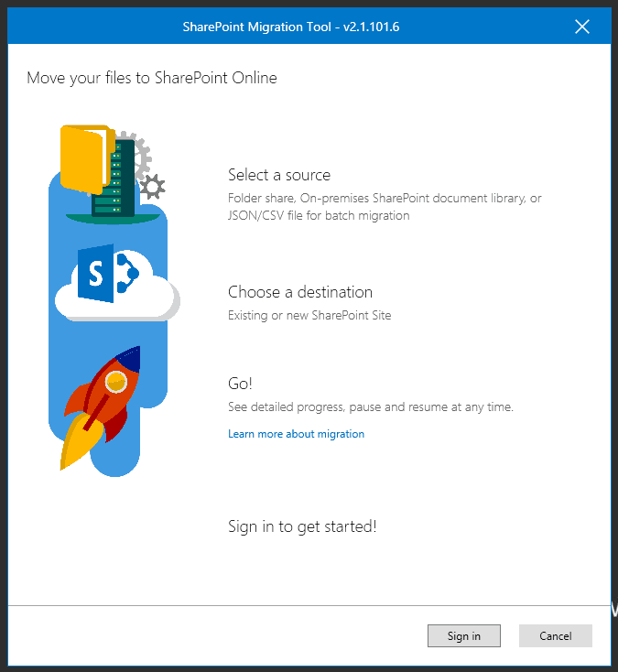Click the title bar version text v2.1.101.6
The height and width of the screenshot is (672, 618).
click(371, 27)
